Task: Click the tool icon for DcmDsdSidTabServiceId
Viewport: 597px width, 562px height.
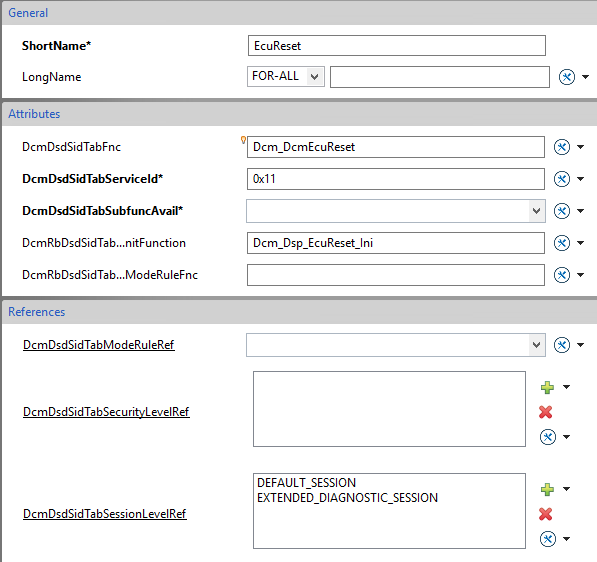Action: pyautogui.click(x=562, y=179)
